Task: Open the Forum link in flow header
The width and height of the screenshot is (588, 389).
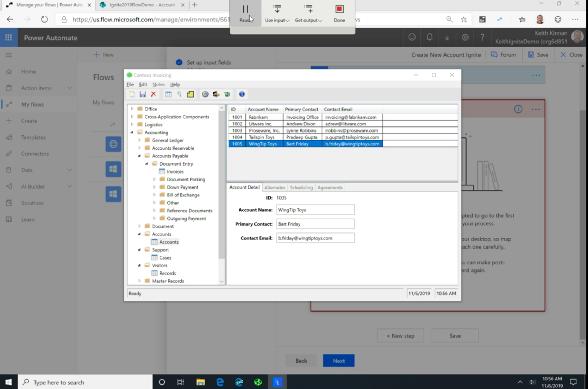Action: [504, 55]
